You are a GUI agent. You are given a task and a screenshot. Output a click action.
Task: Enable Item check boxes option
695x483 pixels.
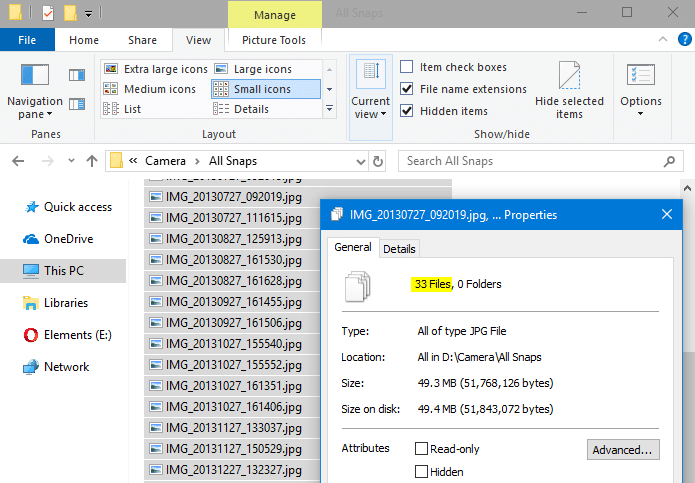(x=407, y=67)
